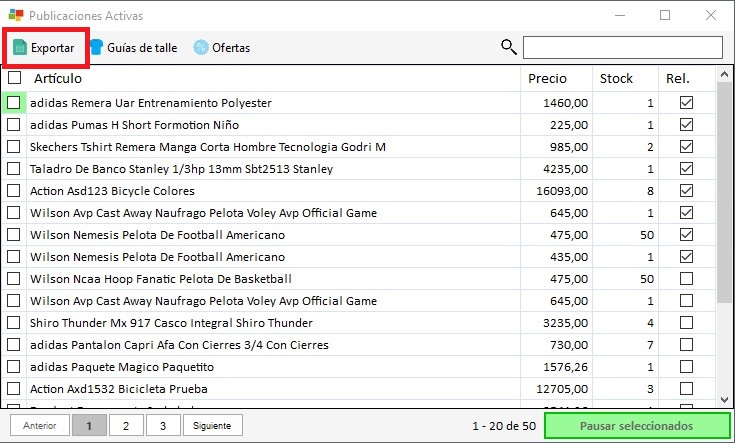Click price 3235,00 of Shiro Thunder row
The width and height of the screenshot is (735, 443).
[565, 323]
